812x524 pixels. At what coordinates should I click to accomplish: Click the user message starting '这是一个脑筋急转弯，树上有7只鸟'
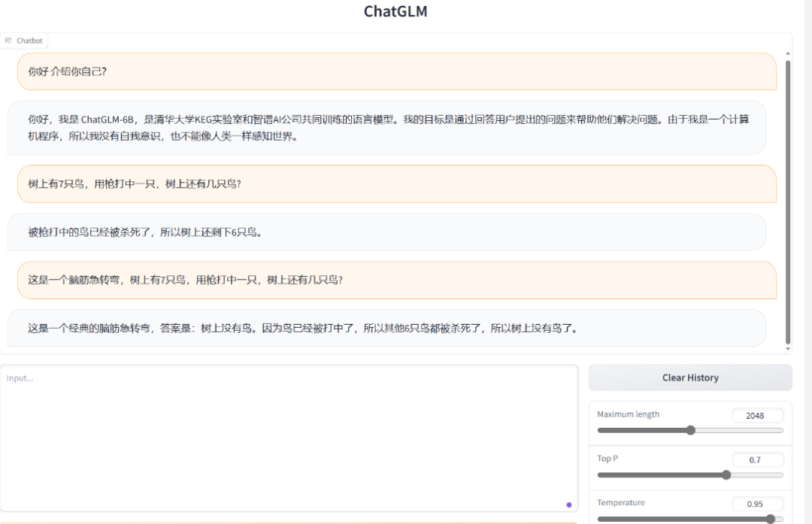click(397, 280)
